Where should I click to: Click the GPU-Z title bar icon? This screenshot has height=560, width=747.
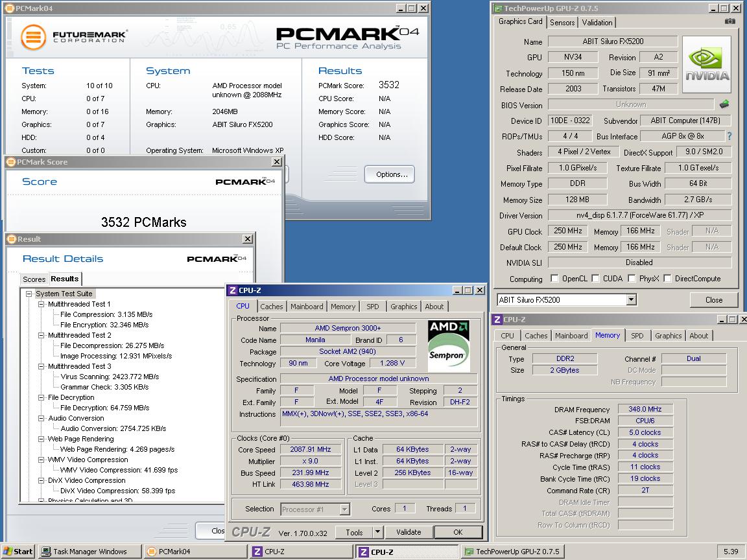[498, 8]
